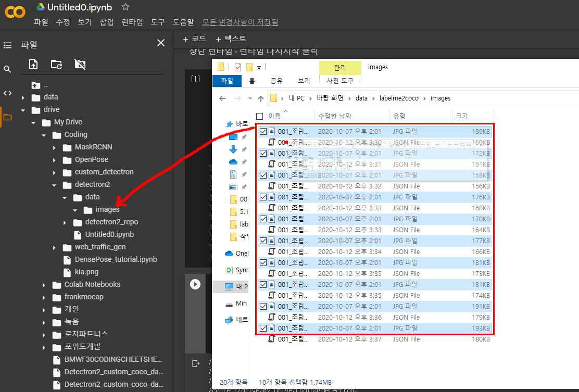Add a text cell with + 텍스트

[231, 39]
